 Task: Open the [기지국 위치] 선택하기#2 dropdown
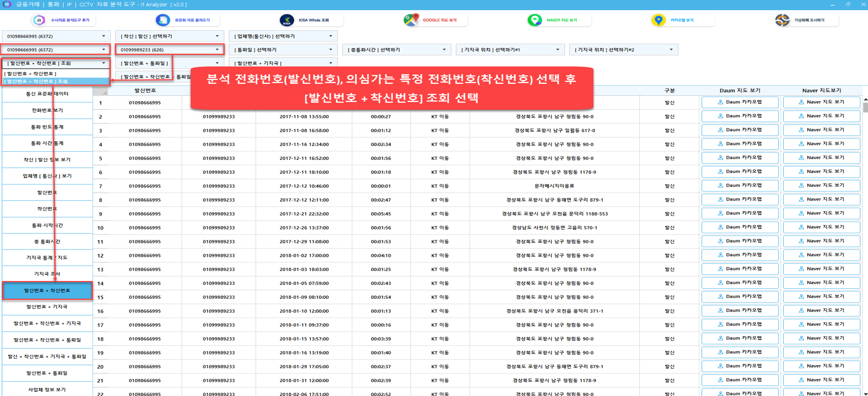[623, 50]
